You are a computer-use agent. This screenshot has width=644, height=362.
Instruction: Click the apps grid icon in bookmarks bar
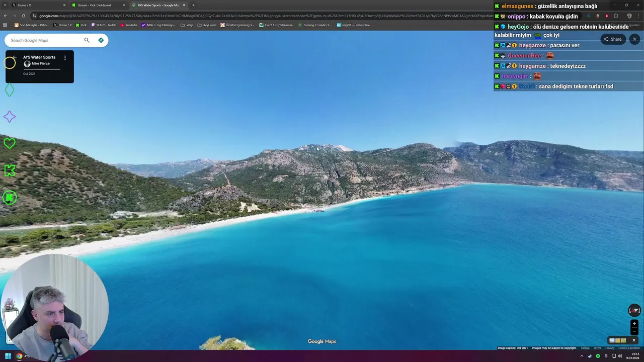[5, 25]
